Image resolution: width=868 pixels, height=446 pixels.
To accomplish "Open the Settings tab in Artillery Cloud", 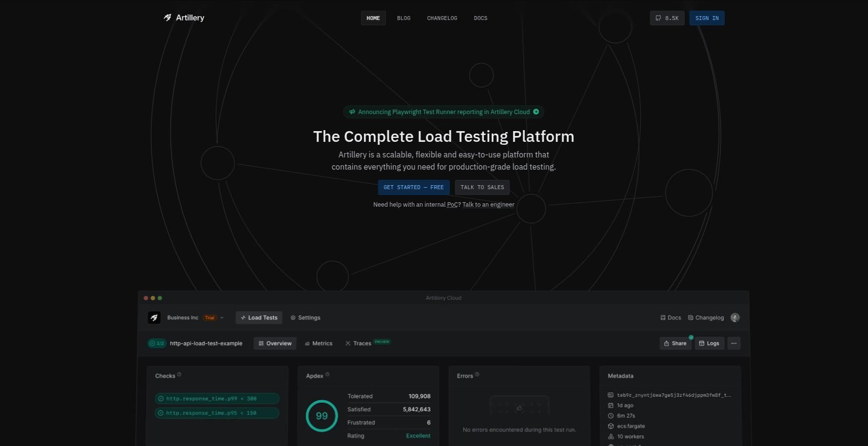I will (306, 317).
